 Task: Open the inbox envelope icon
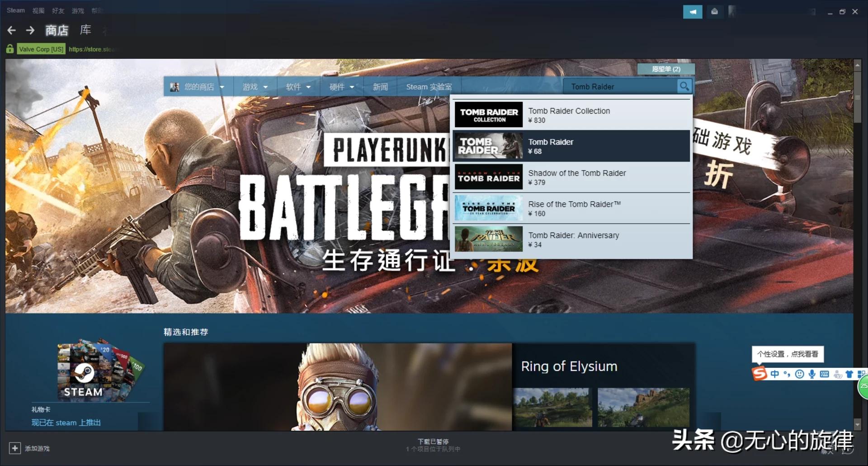pos(714,12)
